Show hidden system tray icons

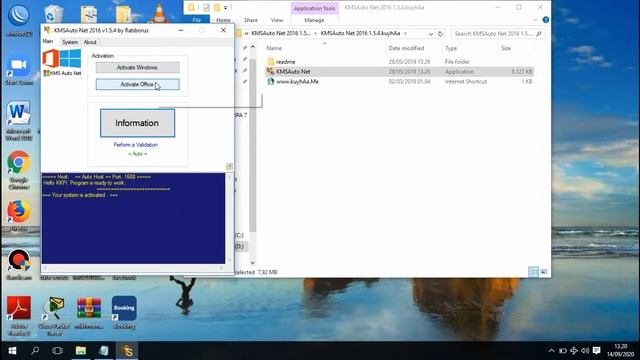551,351
